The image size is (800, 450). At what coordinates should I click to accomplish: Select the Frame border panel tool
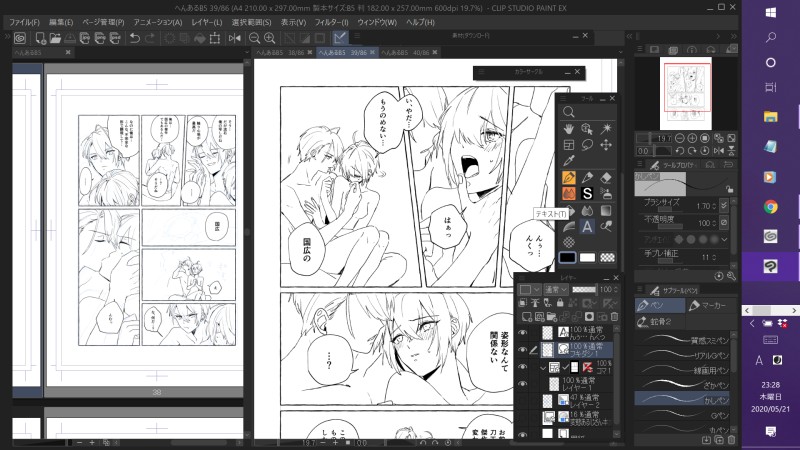(x=568, y=145)
